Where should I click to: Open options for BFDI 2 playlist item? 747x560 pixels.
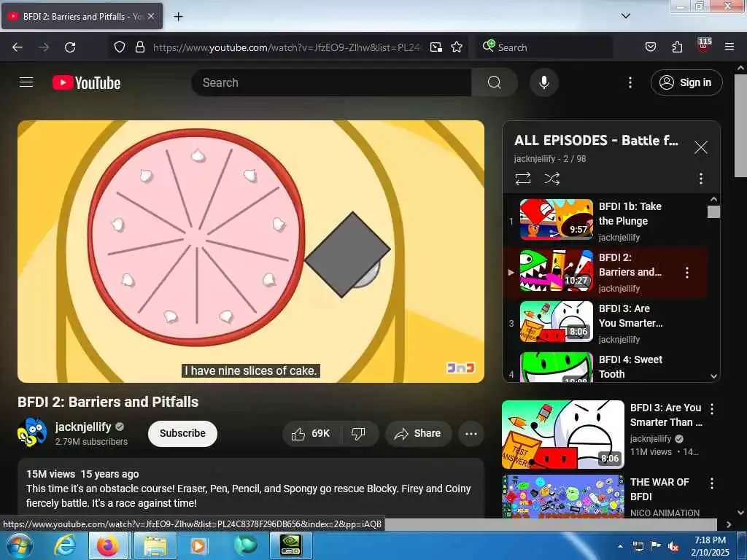pos(686,273)
